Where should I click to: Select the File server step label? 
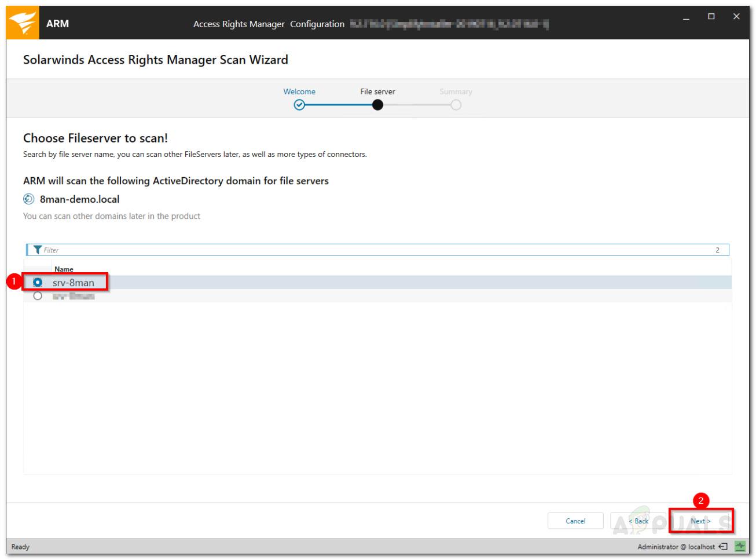(377, 91)
